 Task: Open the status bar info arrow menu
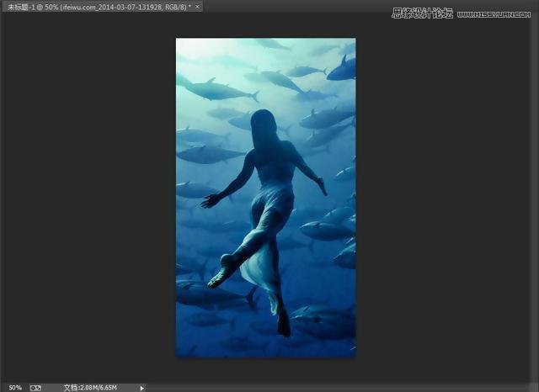(141, 387)
